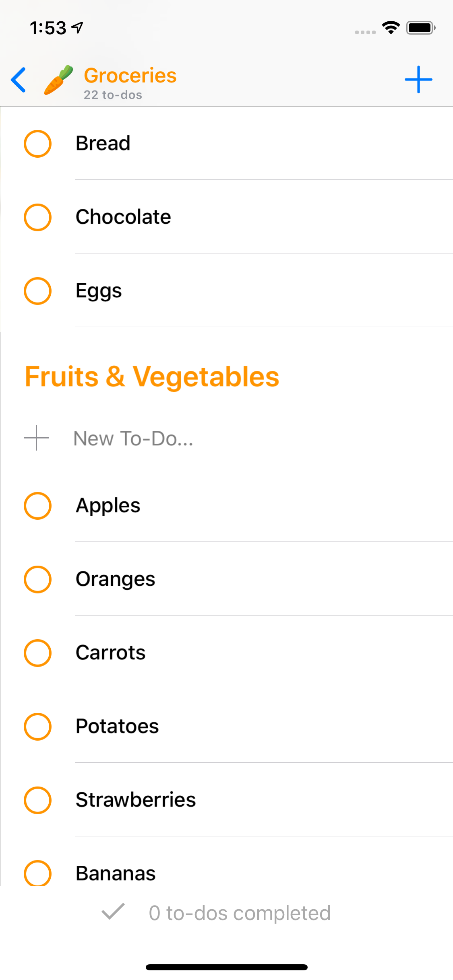Tap the carrot project icon
The width and height of the screenshot is (453, 980).
coord(58,80)
